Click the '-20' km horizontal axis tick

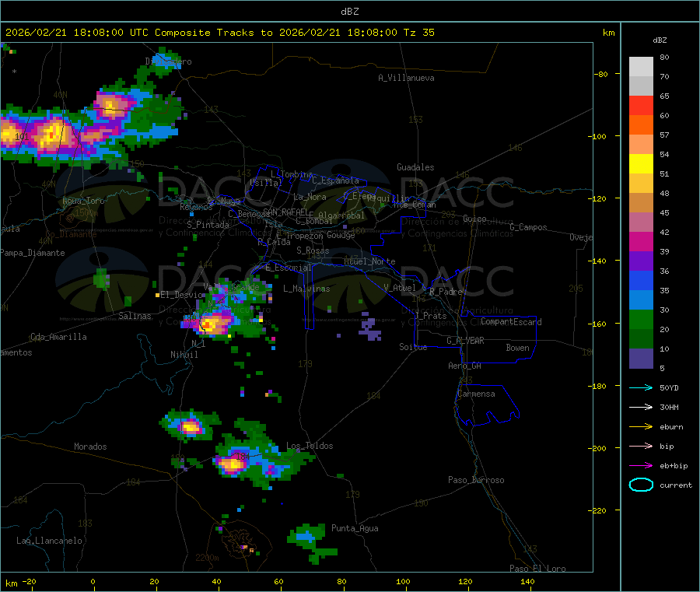29,582
